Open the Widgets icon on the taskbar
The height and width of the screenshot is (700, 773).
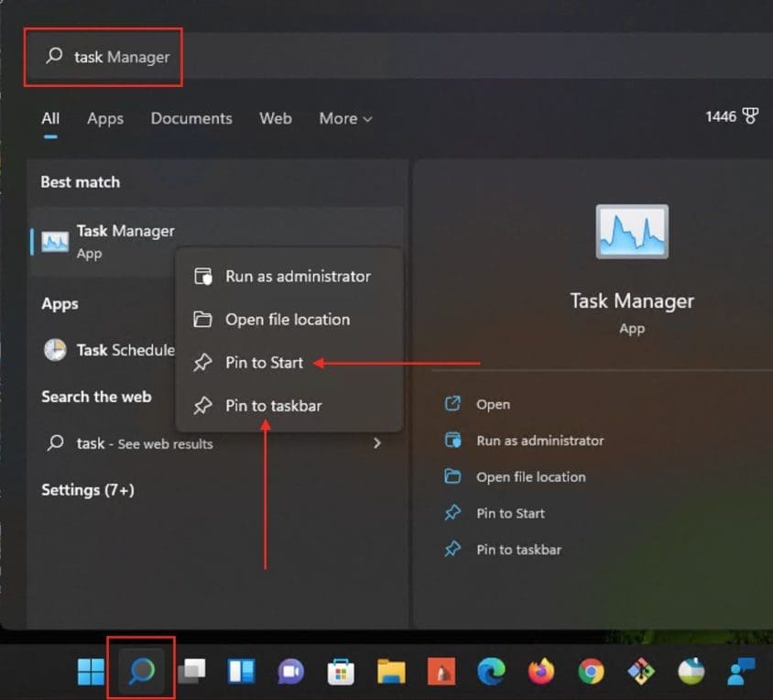pos(242,673)
